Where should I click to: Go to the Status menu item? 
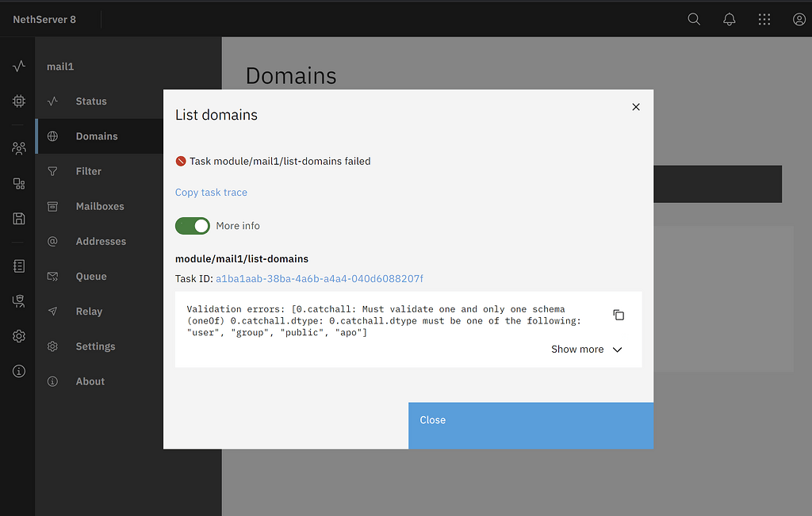tap(99, 101)
